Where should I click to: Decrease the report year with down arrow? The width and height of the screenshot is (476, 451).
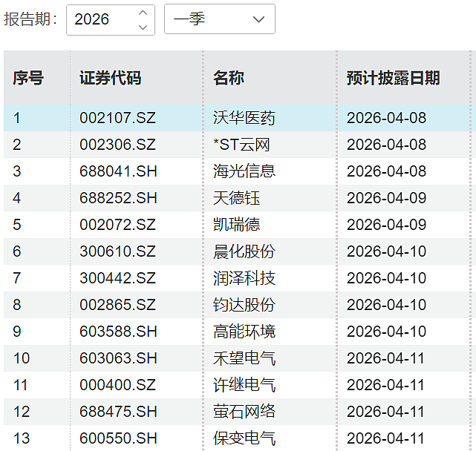pyautogui.click(x=143, y=27)
